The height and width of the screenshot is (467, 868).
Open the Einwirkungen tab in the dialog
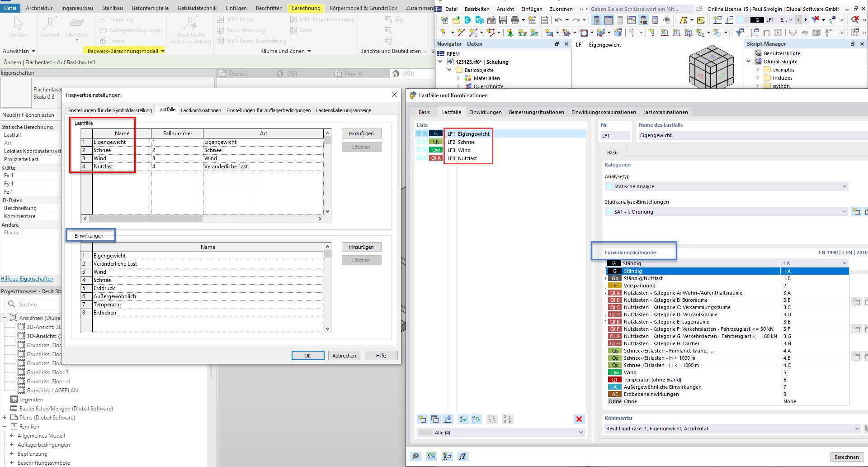coord(485,112)
